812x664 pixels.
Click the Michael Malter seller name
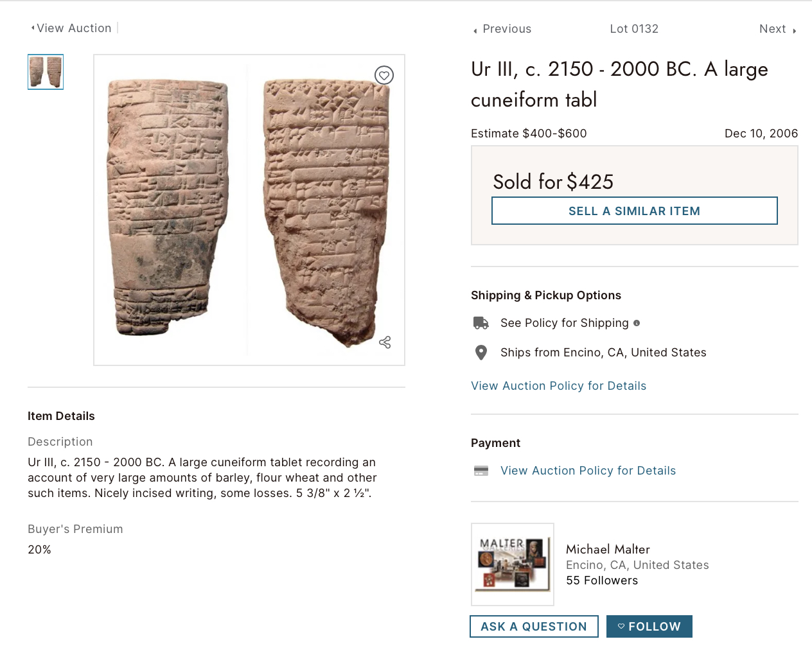pos(608,549)
